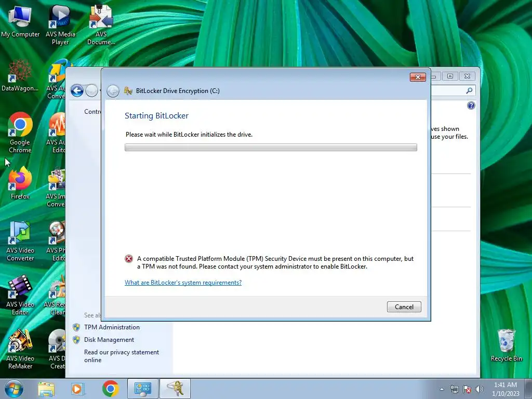The image size is (532, 399).
Task: Show hidden system tray icons
Action: point(442,389)
